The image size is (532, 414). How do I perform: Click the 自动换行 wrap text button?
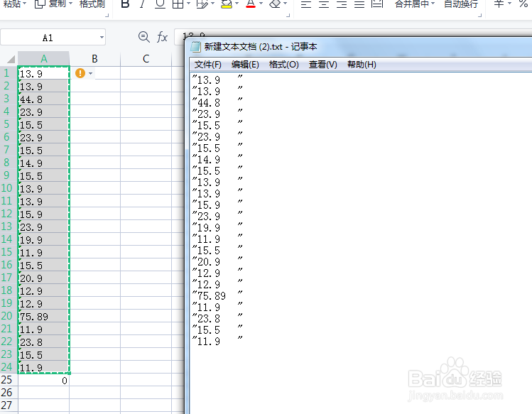[x=461, y=4]
